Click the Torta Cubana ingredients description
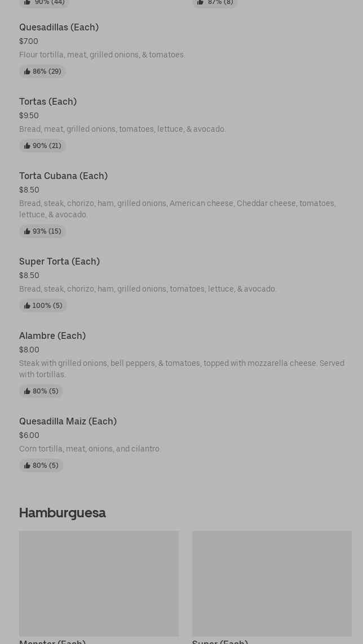This screenshot has width=363, height=644. click(x=177, y=209)
